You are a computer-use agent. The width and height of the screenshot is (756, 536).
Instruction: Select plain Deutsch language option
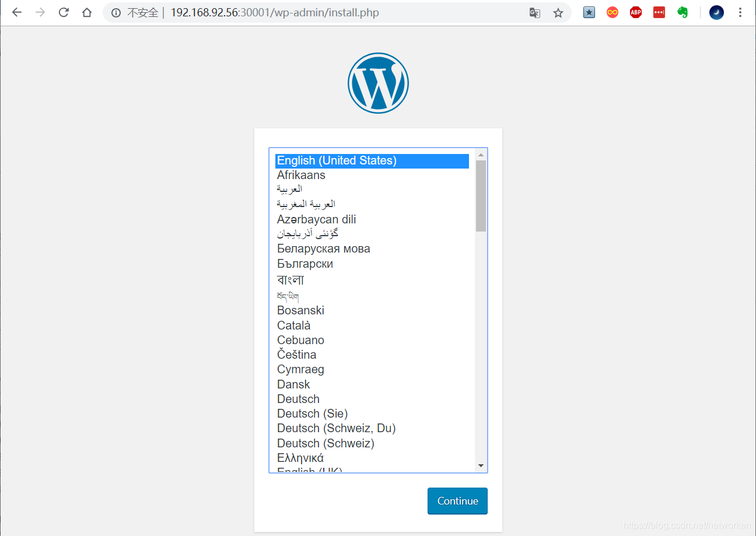pos(372,399)
